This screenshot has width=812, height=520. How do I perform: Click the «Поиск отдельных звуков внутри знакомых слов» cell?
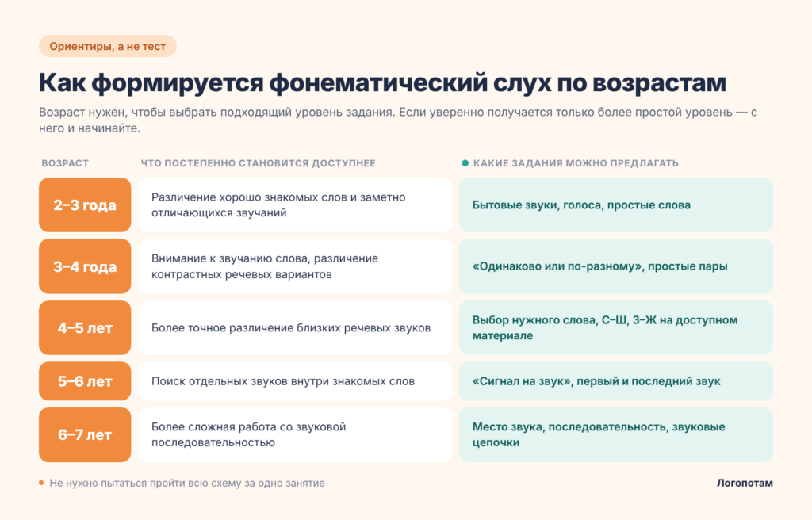click(295, 381)
